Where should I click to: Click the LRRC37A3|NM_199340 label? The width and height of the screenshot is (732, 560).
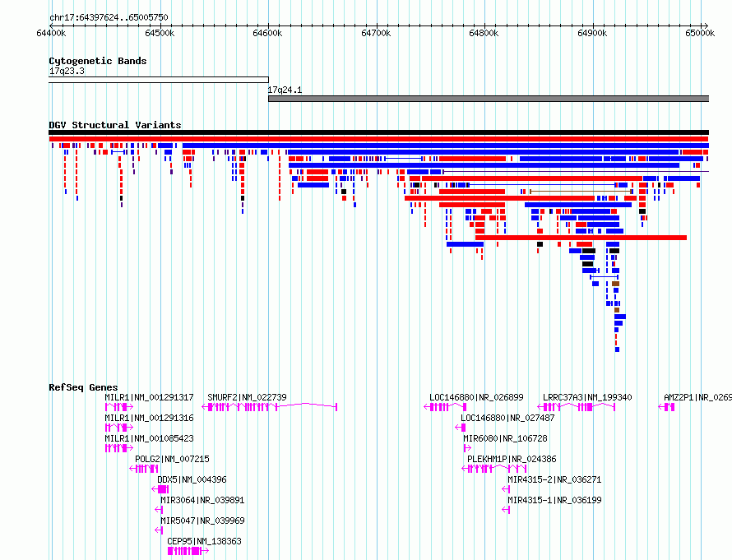point(587,398)
